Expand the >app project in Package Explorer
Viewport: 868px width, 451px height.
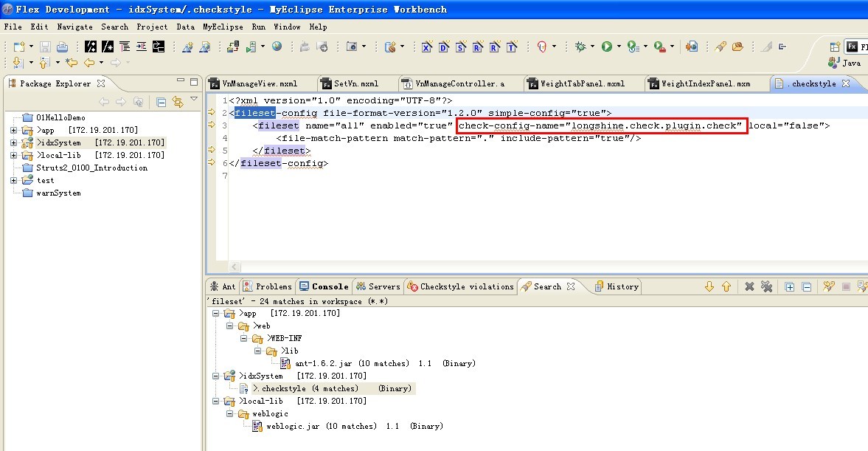click(x=13, y=130)
